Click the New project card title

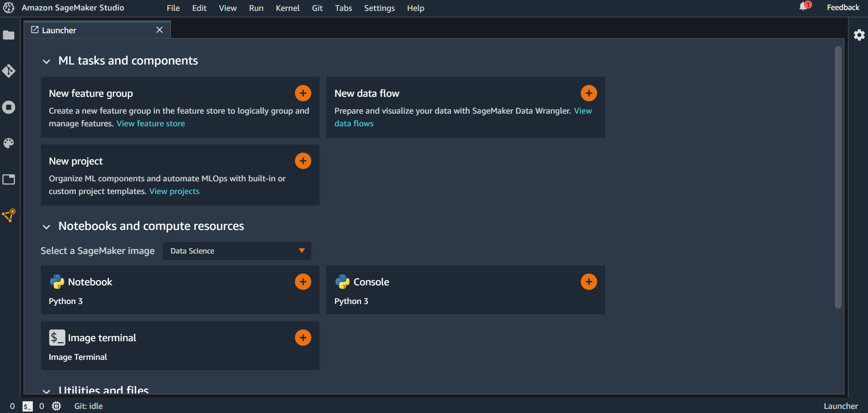(x=76, y=161)
